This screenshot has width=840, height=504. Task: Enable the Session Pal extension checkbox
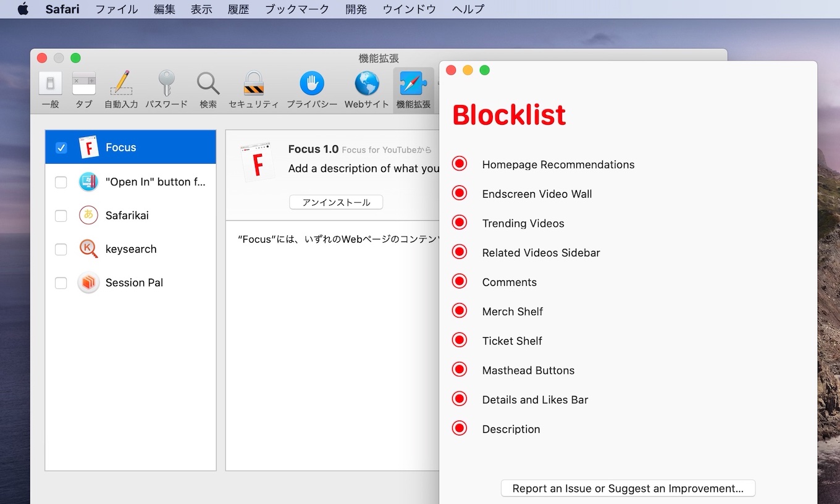[61, 283]
